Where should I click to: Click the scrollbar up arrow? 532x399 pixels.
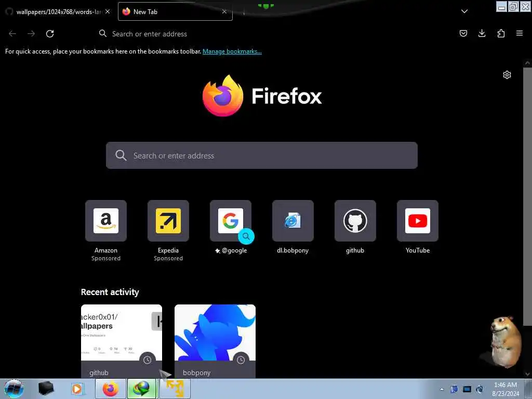(528, 63)
